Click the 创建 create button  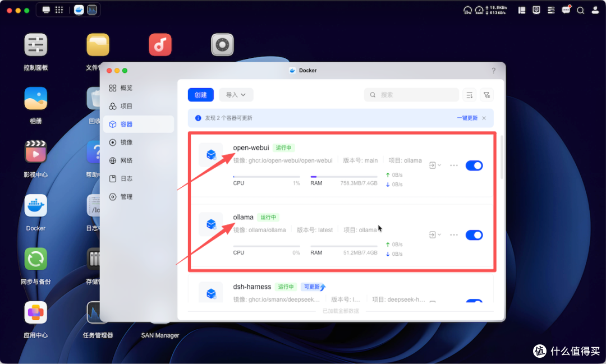[x=201, y=95]
